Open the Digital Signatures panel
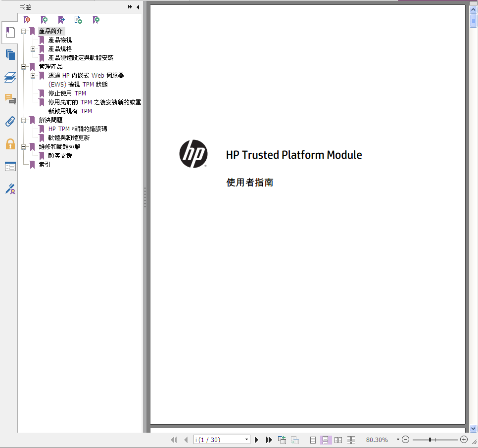Screen dimensions: 478x448 [10, 189]
